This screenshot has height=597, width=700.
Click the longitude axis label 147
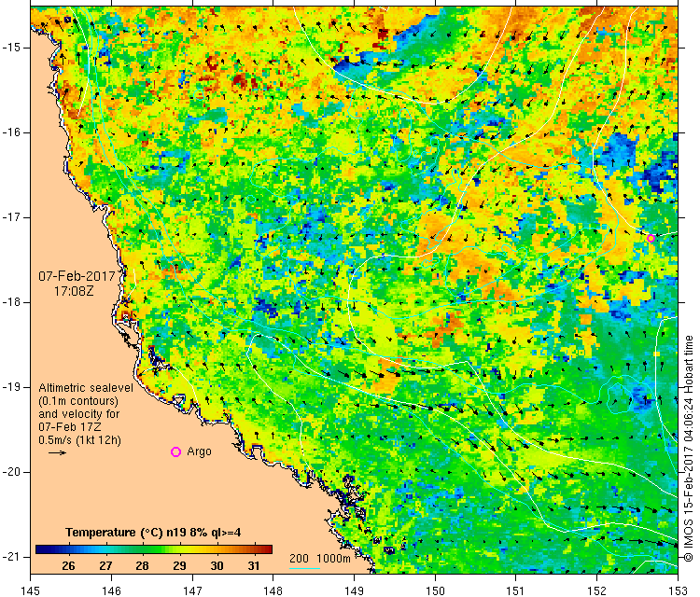pyautogui.click(x=192, y=590)
